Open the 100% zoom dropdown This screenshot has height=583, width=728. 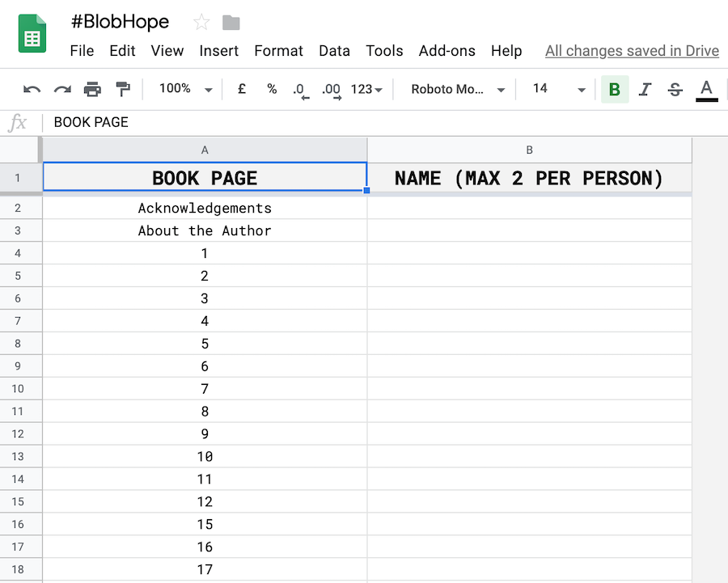[185, 89]
